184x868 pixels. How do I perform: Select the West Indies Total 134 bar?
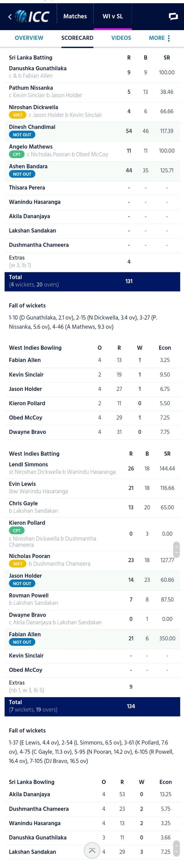tap(92, 706)
